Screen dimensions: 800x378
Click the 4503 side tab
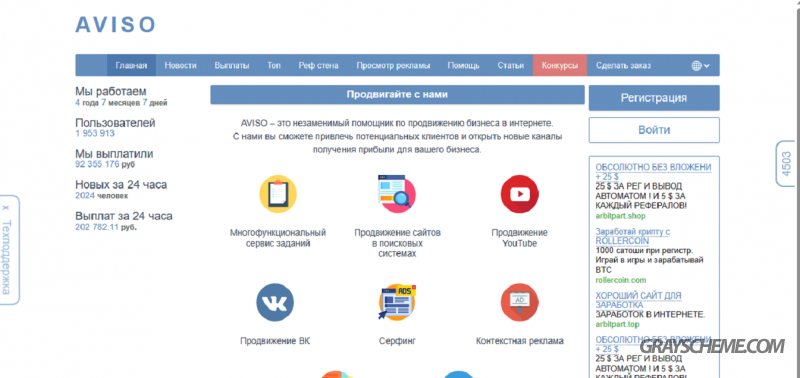click(786, 164)
